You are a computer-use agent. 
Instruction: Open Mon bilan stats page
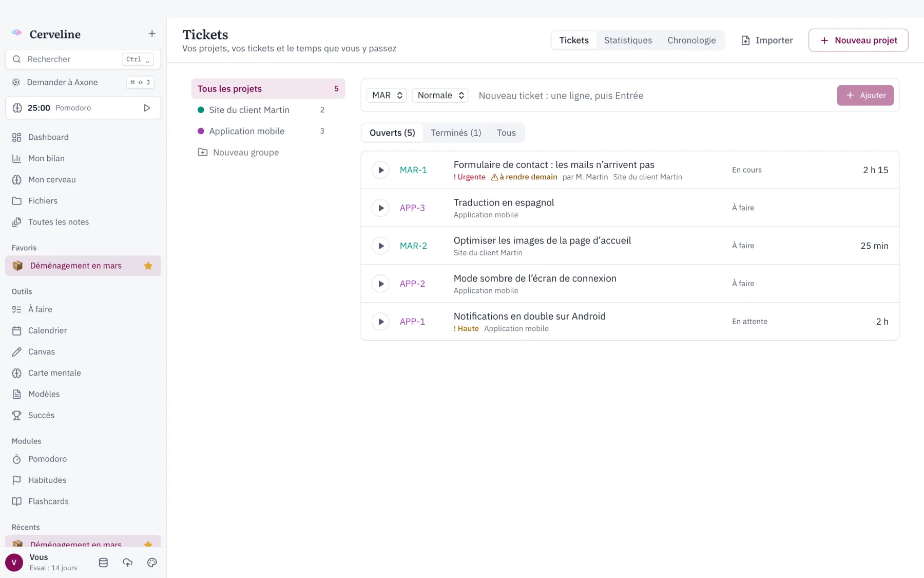83,158
